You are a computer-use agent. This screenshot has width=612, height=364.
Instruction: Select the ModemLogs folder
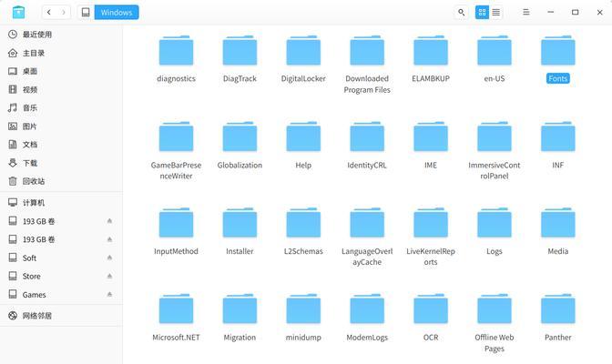point(367,318)
